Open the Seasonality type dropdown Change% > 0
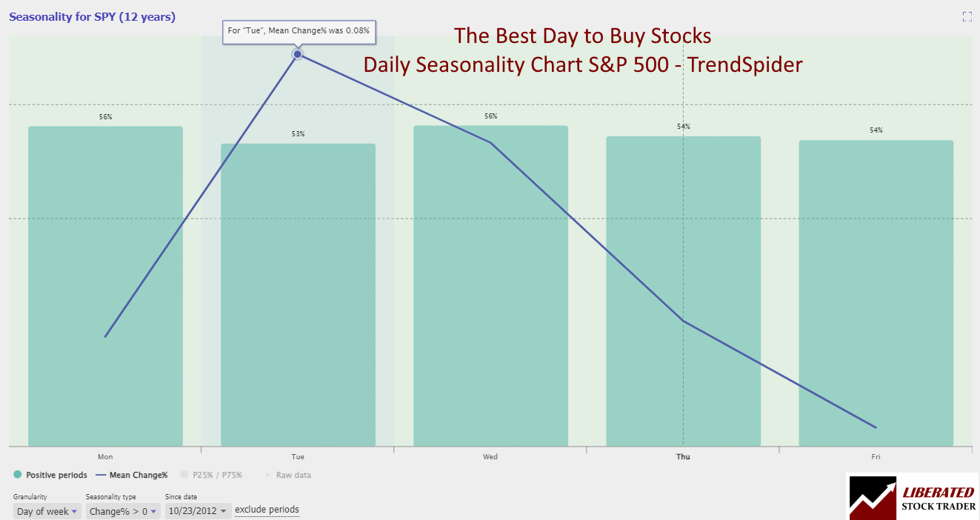The height and width of the screenshot is (520, 980). tap(121, 511)
